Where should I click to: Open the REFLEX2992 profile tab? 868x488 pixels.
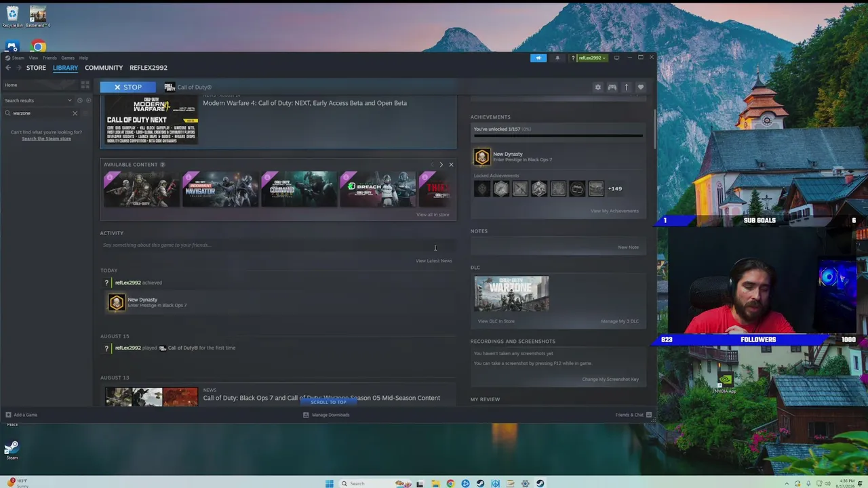click(x=149, y=68)
